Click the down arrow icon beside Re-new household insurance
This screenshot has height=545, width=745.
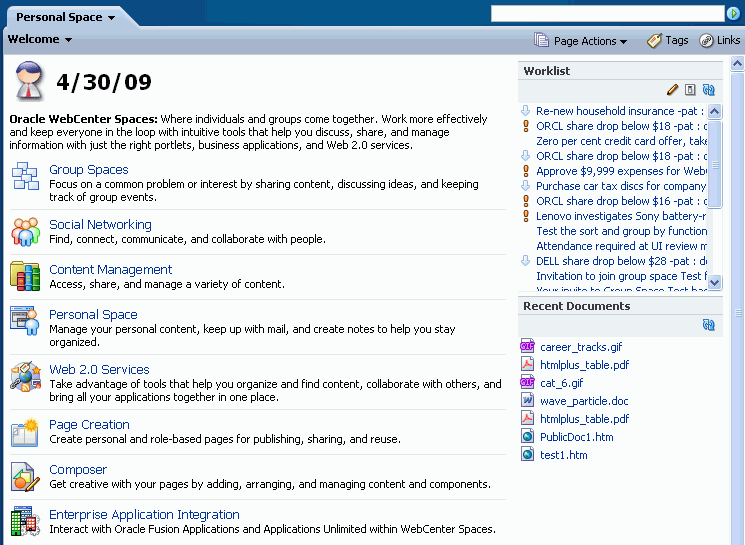click(525, 111)
